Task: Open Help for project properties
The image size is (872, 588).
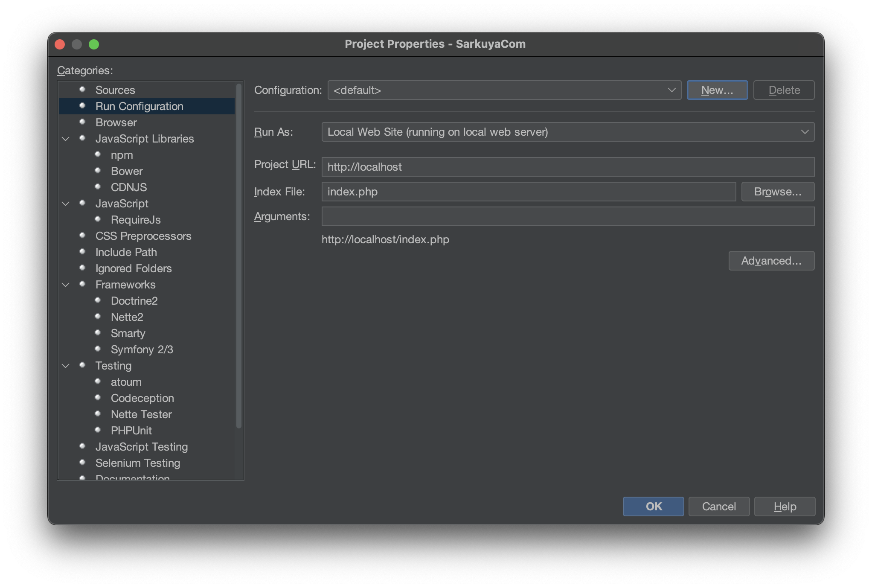Action: click(785, 506)
